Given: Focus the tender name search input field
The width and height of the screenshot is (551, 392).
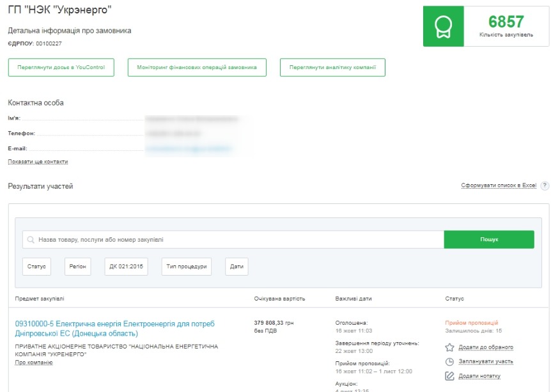Looking at the screenshot, I should click(x=237, y=240).
